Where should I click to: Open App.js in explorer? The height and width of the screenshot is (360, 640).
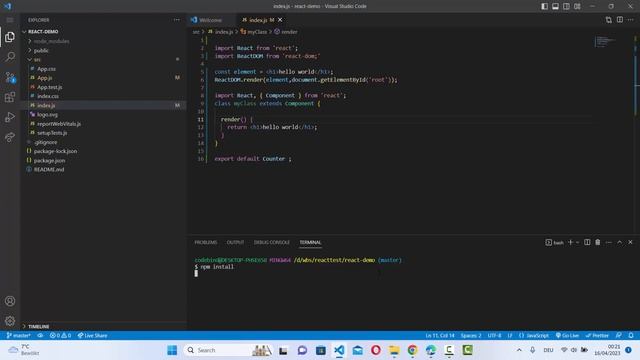(x=44, y=78)
